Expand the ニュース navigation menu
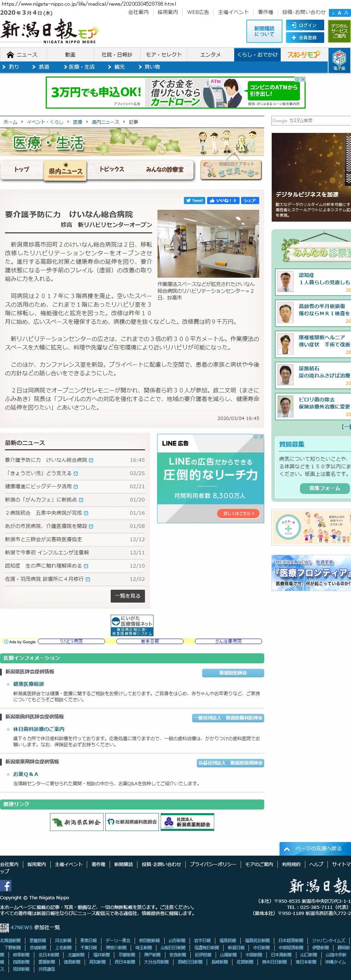Screen dimensions: 351x980 pos(22,55)
